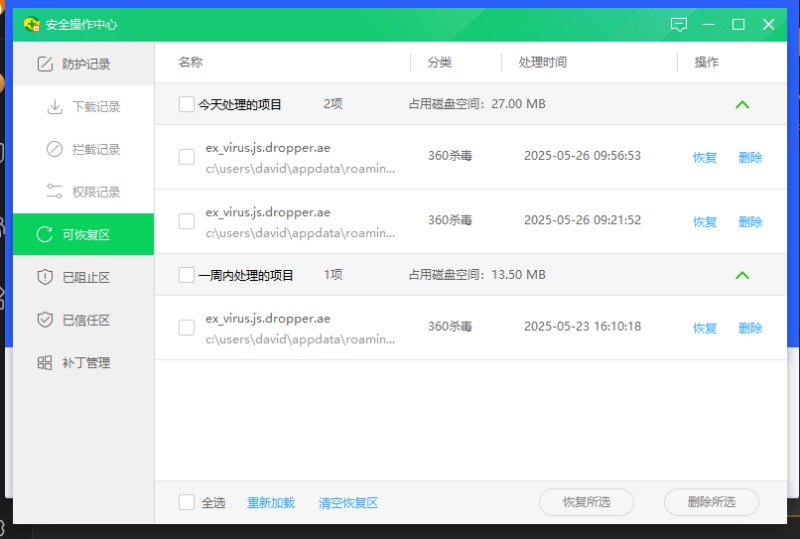
Task: Click the 清空恢复区 link
Action: point(348,503)
